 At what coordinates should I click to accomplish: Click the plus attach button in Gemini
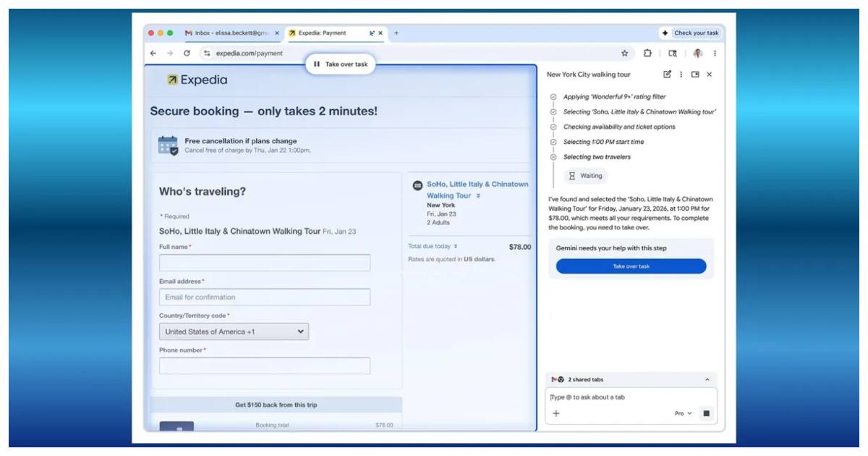[556, 414]
